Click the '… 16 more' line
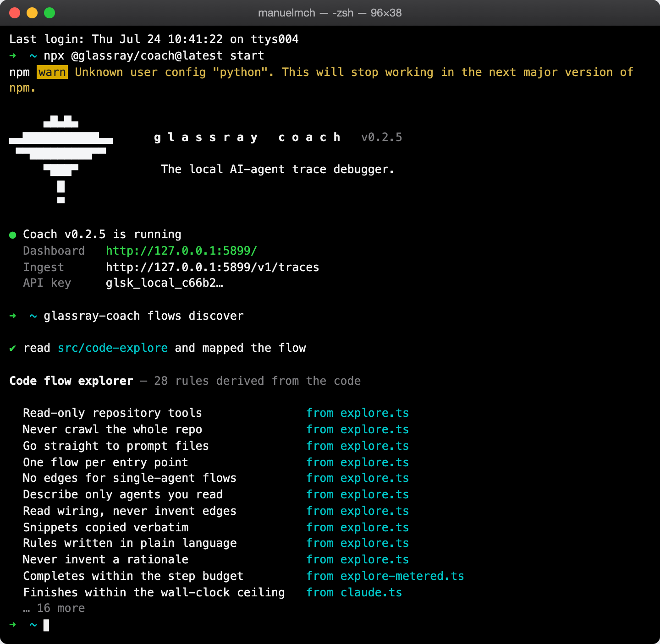The height and width of the screenshot is (644, 660). (x=54, y=608)
